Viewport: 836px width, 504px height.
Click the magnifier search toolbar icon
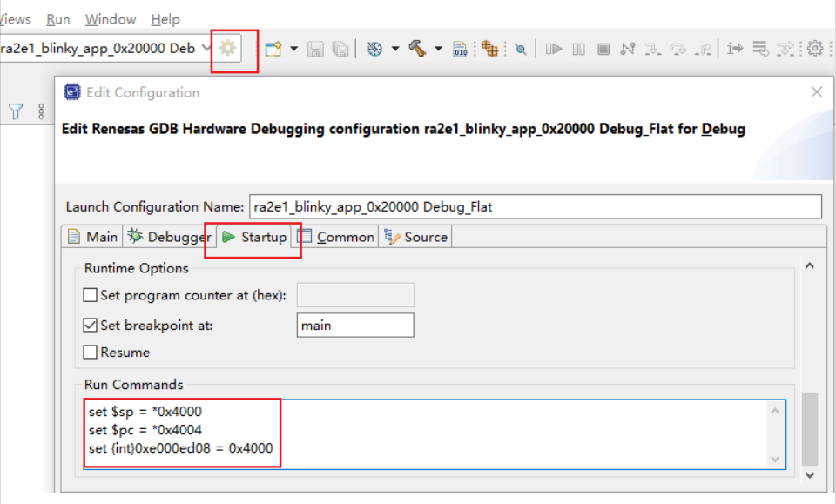pos(521,50)
